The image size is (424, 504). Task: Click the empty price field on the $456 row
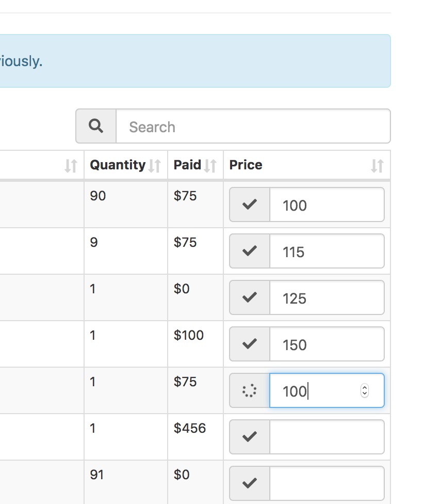327,437
